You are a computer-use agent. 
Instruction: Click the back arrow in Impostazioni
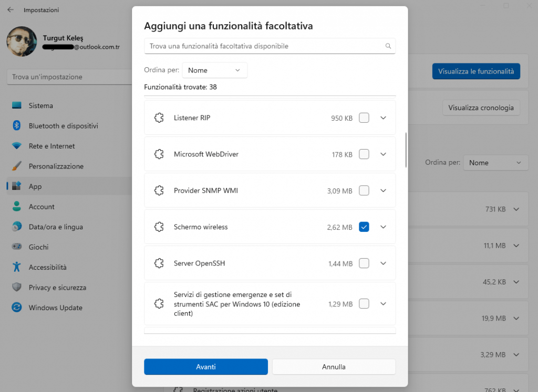point(11,10)
